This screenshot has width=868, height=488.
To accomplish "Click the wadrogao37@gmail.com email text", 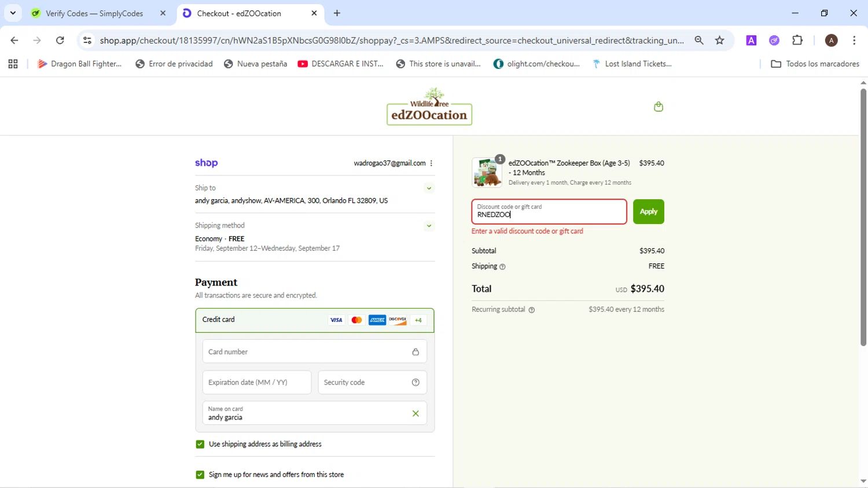I will click(x=389, y=163).
